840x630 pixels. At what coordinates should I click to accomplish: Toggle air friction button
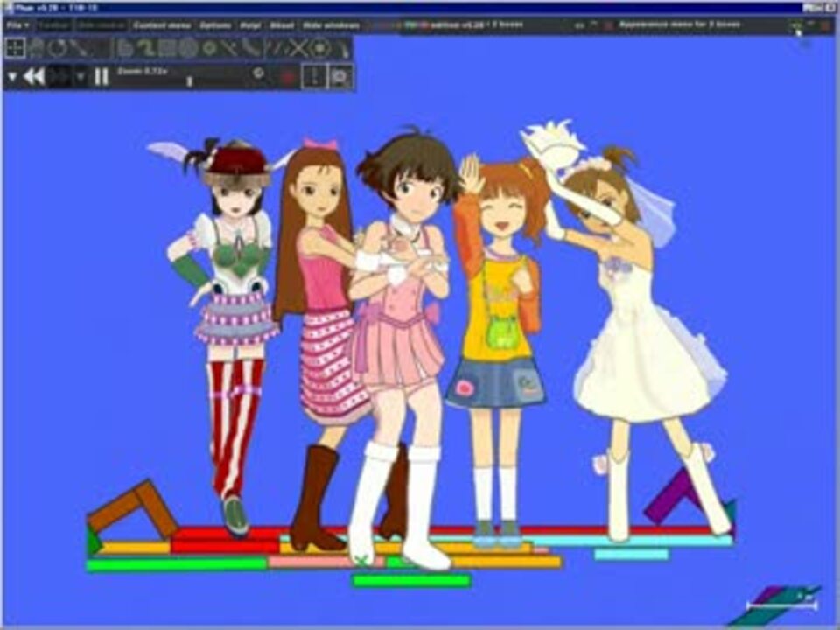(x=339, y=77)
